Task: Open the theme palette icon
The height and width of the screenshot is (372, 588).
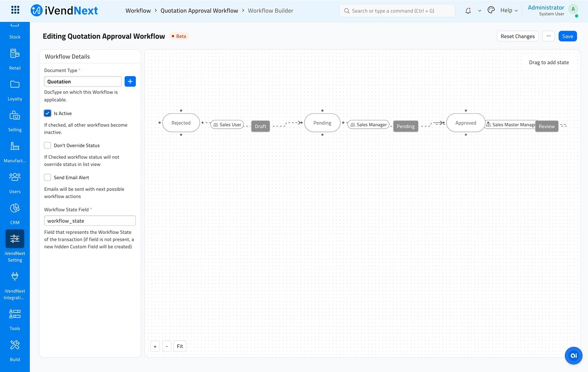Action: click(491, 10)
